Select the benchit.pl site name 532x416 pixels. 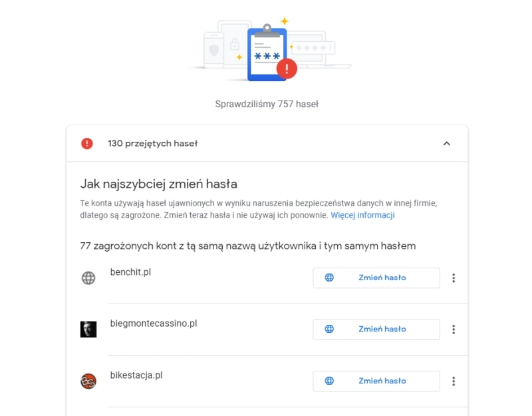coord(131,272)
